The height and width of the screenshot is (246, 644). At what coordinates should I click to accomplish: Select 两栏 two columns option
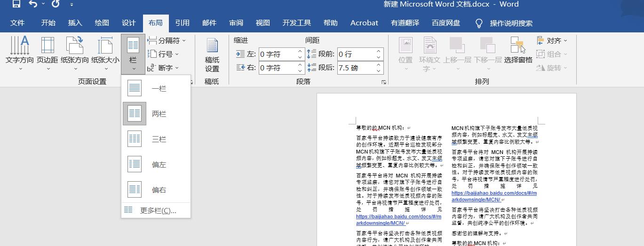coord(156,114)
